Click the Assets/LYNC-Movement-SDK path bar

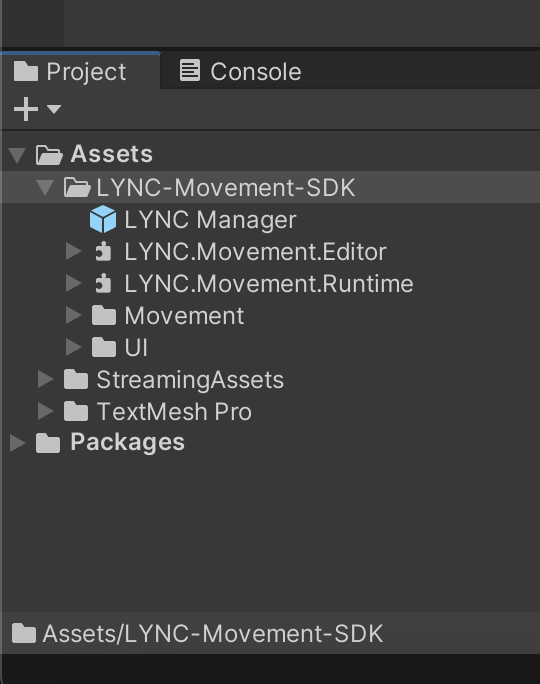(270, 633)
